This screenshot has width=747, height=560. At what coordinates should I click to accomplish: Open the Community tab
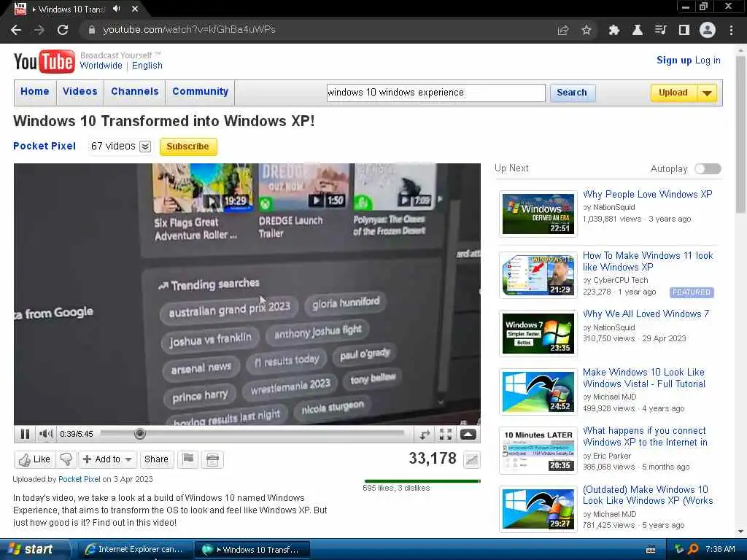click(200, 91)
